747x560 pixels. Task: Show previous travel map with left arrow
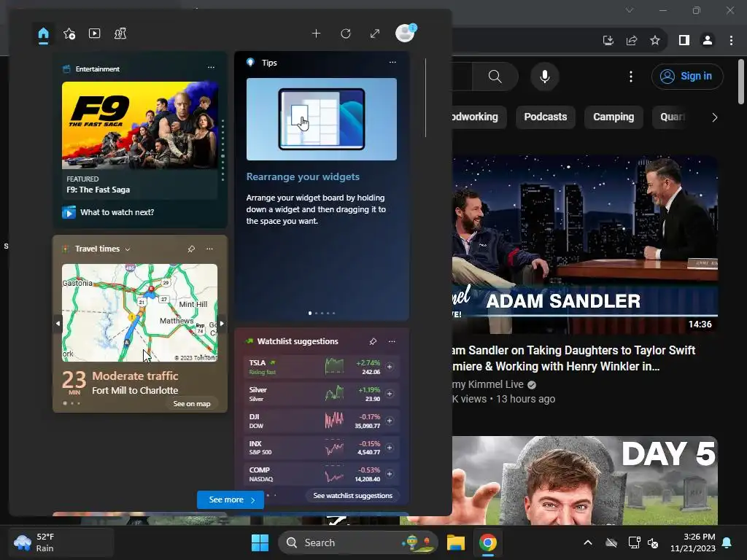(58, 323)
